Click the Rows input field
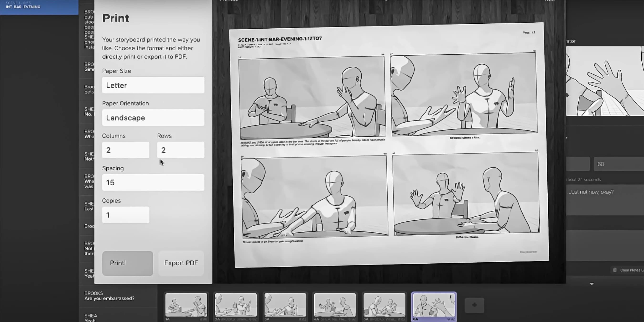644x322 pixels. pyautogui.click(x=181, y=150)
